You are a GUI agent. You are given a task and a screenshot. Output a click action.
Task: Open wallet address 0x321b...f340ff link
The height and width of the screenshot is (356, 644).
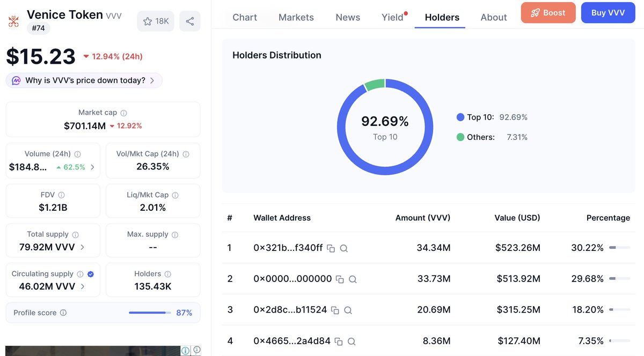[x=288, y=248]
